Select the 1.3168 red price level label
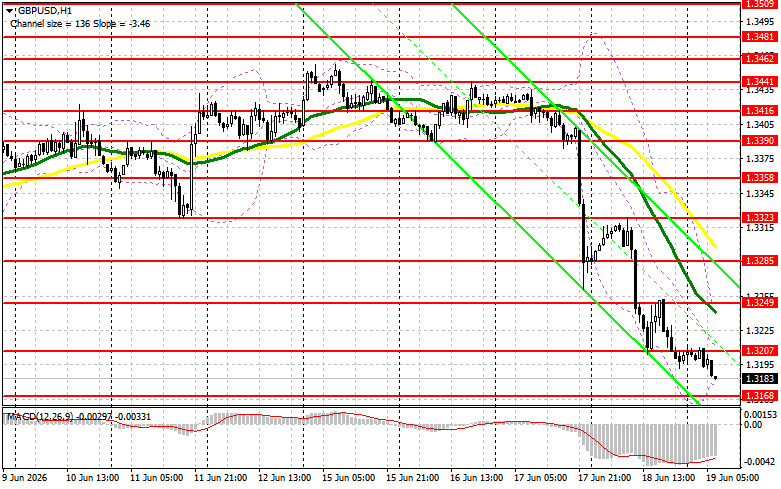This screenshot has width=781, height=489. (x=760, y=396)
